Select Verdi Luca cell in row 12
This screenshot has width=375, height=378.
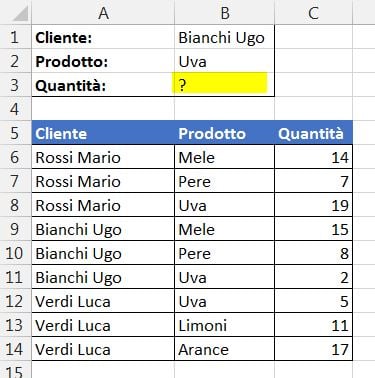[103, 301]
